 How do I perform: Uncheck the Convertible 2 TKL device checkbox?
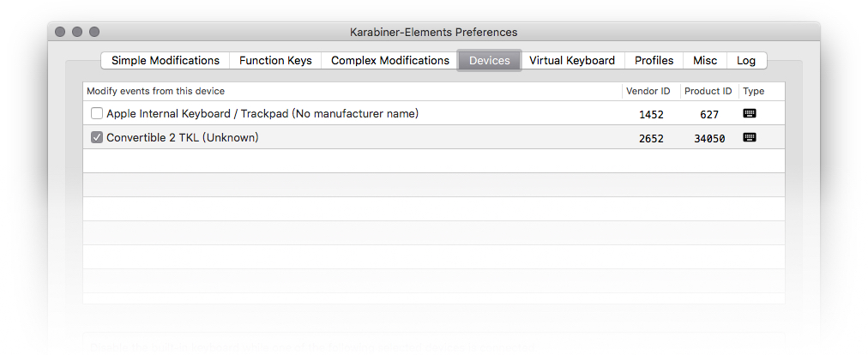pos(97,137)
